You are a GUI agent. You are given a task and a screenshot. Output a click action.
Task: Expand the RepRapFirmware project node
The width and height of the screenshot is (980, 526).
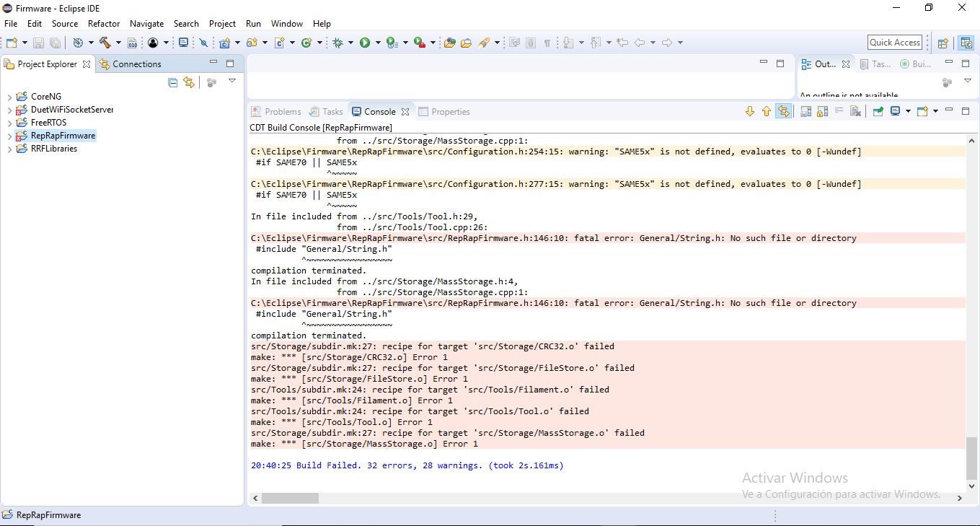pyautogui.click(x=9, y=136)
